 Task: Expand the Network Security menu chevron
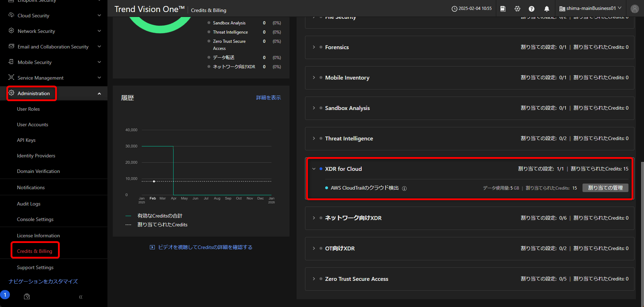click(x=99, y=31)
